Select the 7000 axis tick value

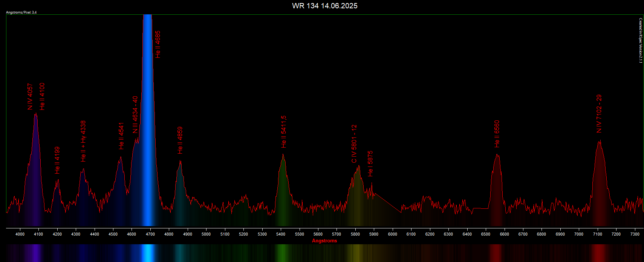(x=579, y=234)
